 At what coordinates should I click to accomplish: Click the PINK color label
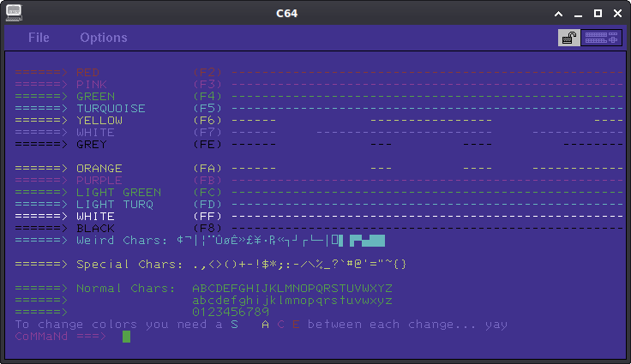[x=92, y=85]
